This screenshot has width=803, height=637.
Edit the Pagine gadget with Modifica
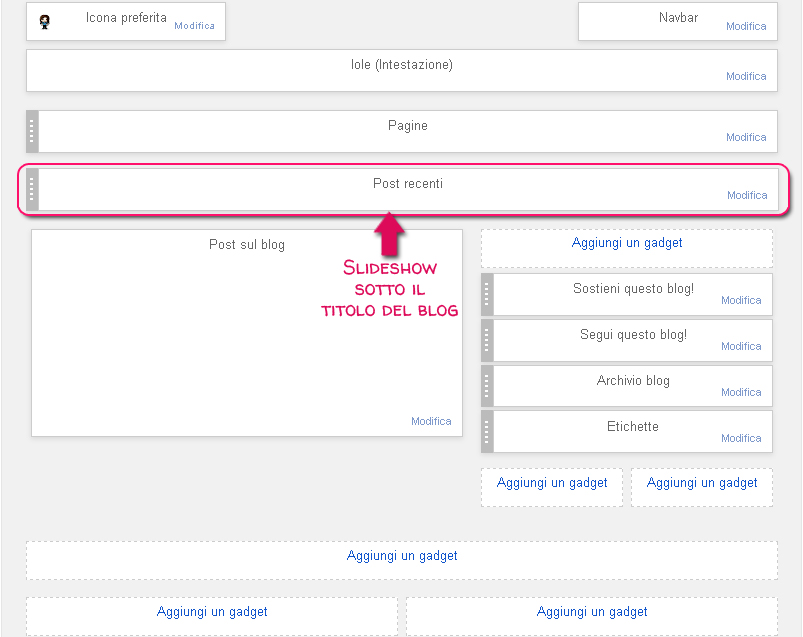tap(746, 138)
